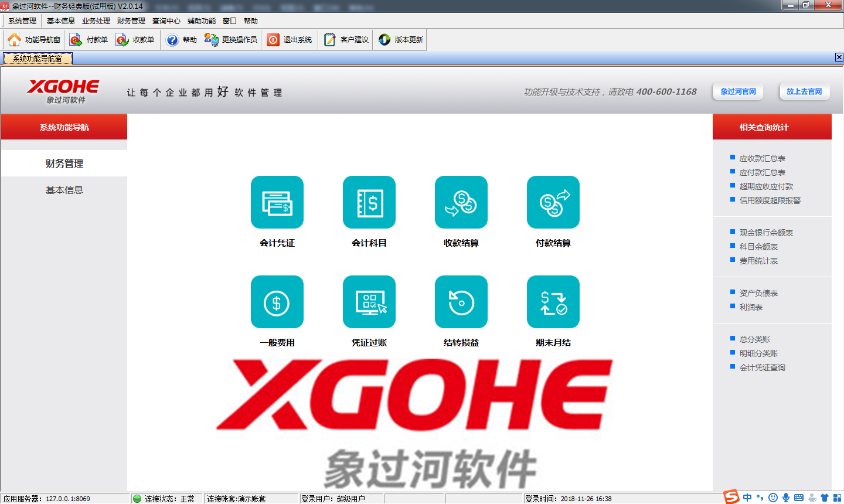Toggle the 中 Chinese input mode indicator
844x504 pixels.
(747, 498)
